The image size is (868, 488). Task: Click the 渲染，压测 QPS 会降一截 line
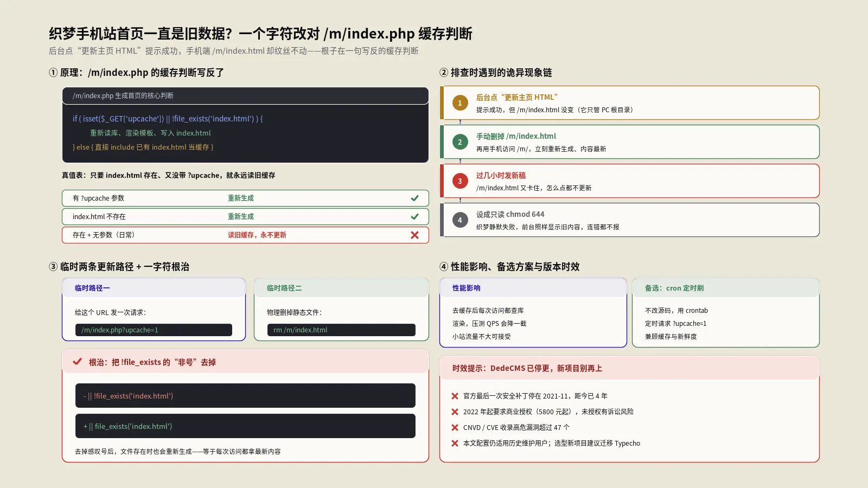coord(489,323)
